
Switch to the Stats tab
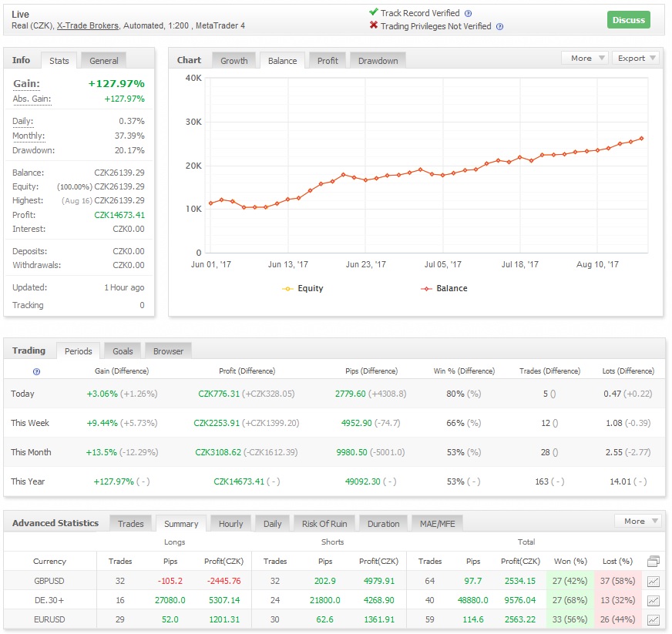(x=59, y=60)
